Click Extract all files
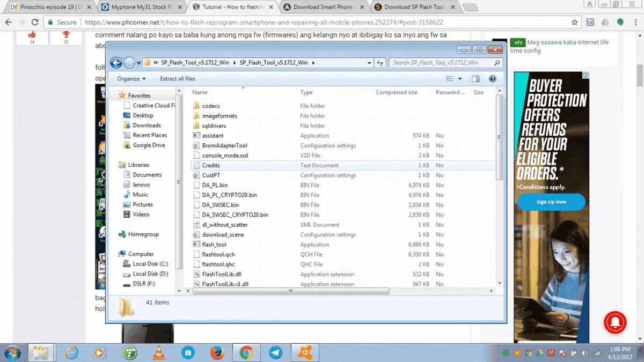The image size is (644, 362). click(178, 79)
